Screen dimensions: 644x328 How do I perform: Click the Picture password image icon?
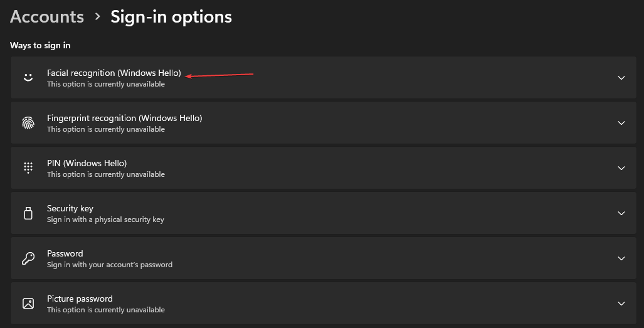coord(28,304)
